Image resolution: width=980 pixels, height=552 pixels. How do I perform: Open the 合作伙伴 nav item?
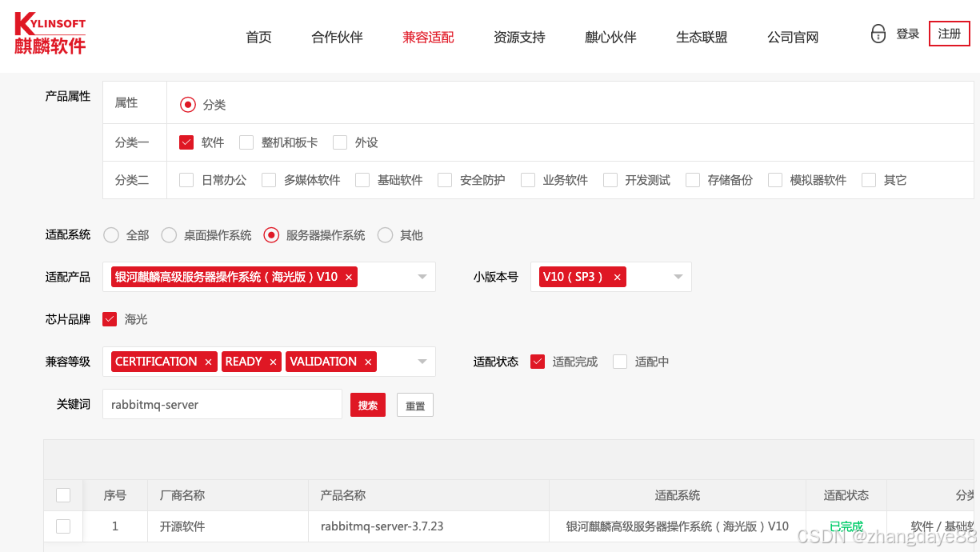337,37
